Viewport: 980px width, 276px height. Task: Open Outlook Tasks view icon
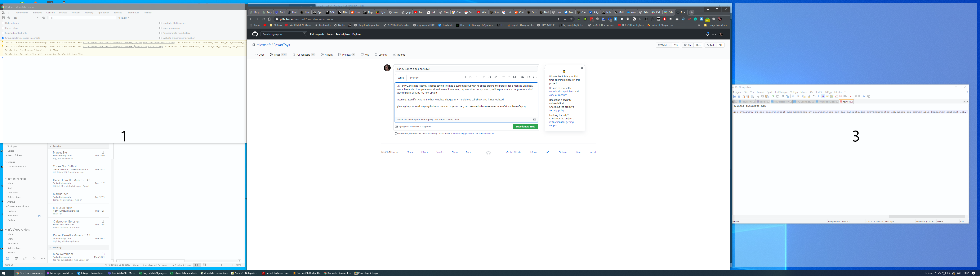pos(34,259)
